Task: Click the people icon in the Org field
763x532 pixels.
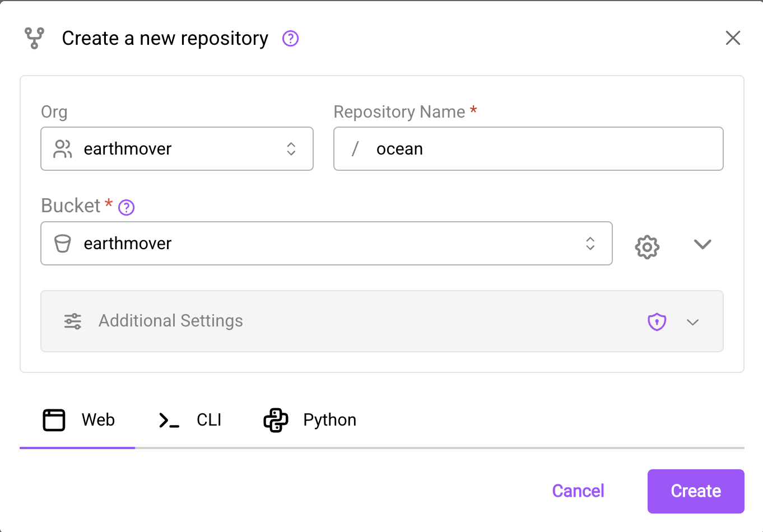Action: [62, 149]
